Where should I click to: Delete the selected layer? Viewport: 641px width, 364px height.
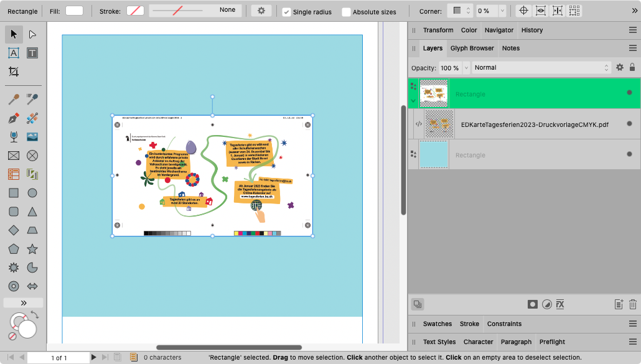(x=633, y=304)
